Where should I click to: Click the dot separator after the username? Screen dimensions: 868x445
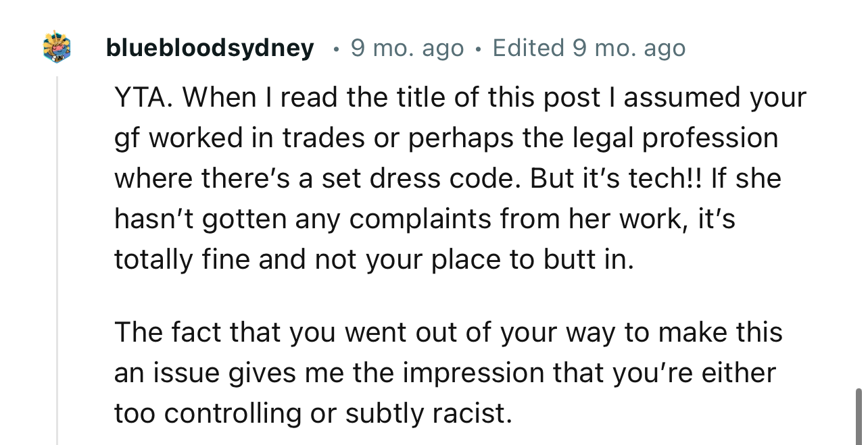(335, 47)
